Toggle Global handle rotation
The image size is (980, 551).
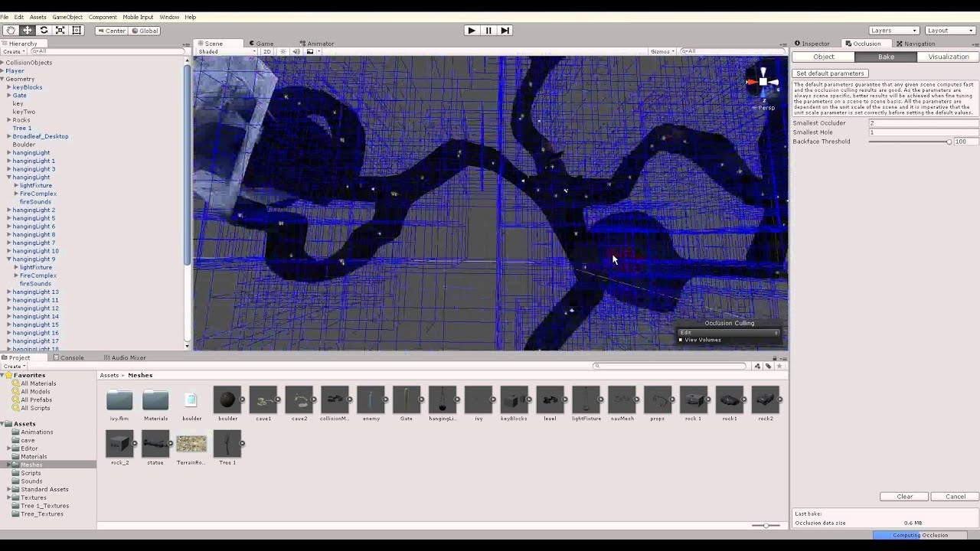pos(145,31)
